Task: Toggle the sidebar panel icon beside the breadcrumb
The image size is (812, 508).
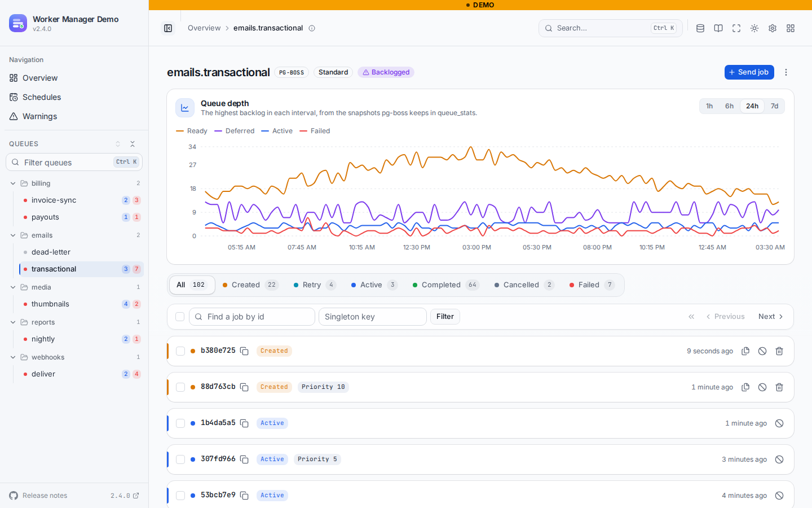Action: coord(168,28)
